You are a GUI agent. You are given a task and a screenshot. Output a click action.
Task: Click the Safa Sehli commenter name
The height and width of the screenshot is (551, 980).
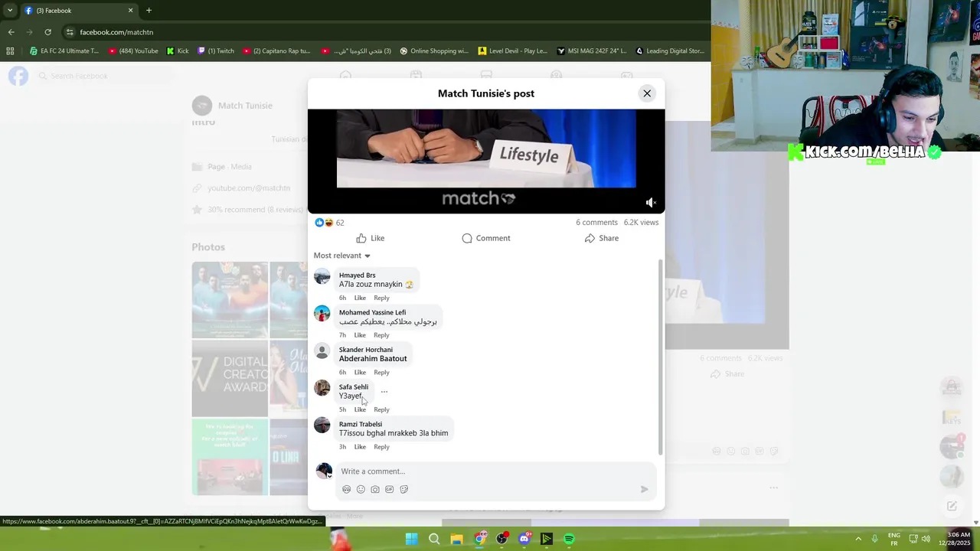click(x=354, y=387)
